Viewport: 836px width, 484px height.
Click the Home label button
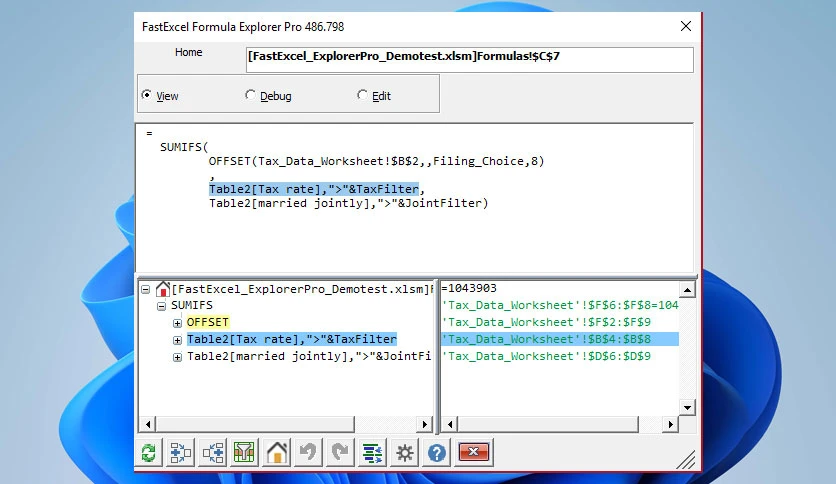pos(189,52)
